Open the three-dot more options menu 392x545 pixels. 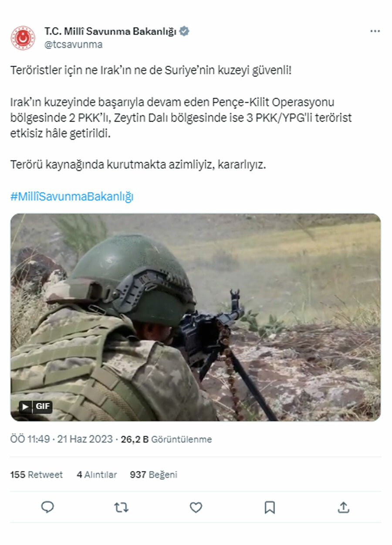[375, 31]
